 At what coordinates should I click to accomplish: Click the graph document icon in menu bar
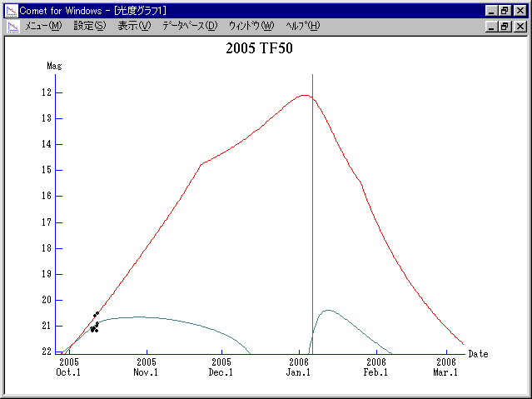pos(12,26)
